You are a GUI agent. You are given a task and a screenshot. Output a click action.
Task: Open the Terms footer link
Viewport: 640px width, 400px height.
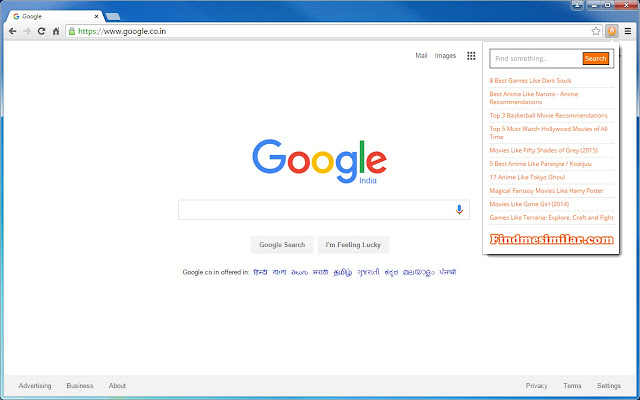click(572, 386)
